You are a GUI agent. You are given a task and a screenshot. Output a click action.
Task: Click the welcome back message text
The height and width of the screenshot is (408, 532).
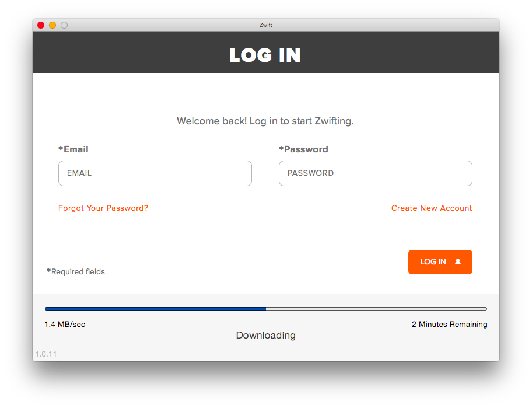click(x=265, y=121)
